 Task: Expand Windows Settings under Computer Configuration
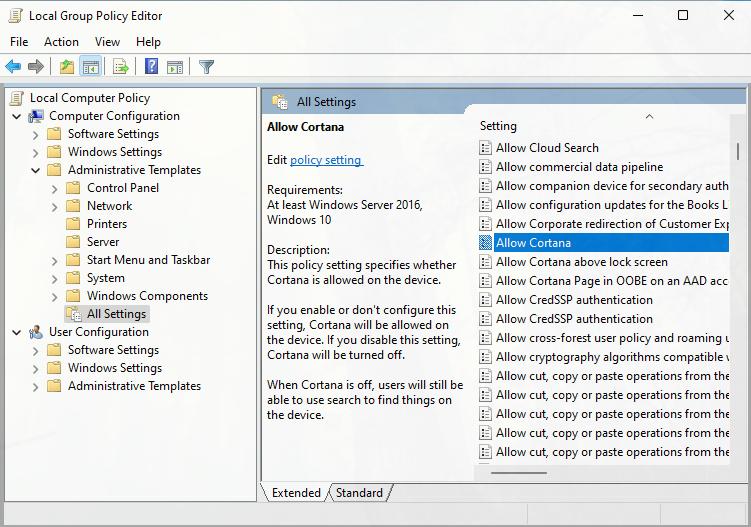(35, 153)
